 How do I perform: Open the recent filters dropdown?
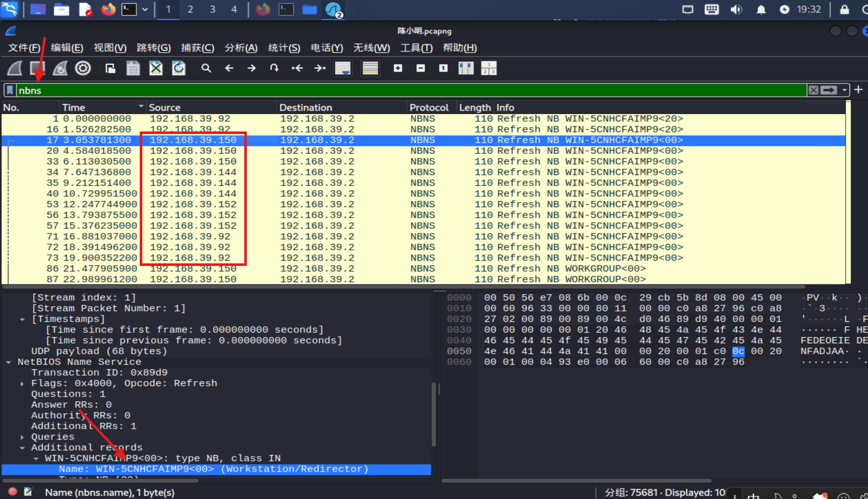844,90
